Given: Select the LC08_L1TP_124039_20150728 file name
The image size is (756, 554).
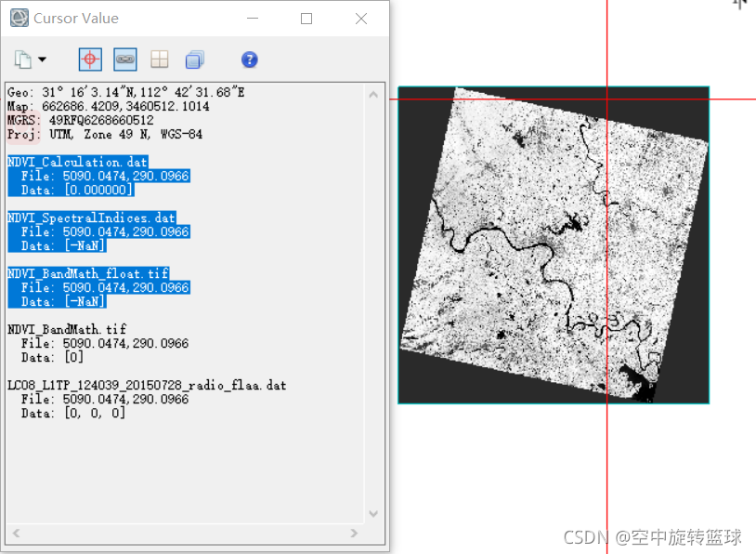Looking at the screenshot, I should click(x=147, y=386).
